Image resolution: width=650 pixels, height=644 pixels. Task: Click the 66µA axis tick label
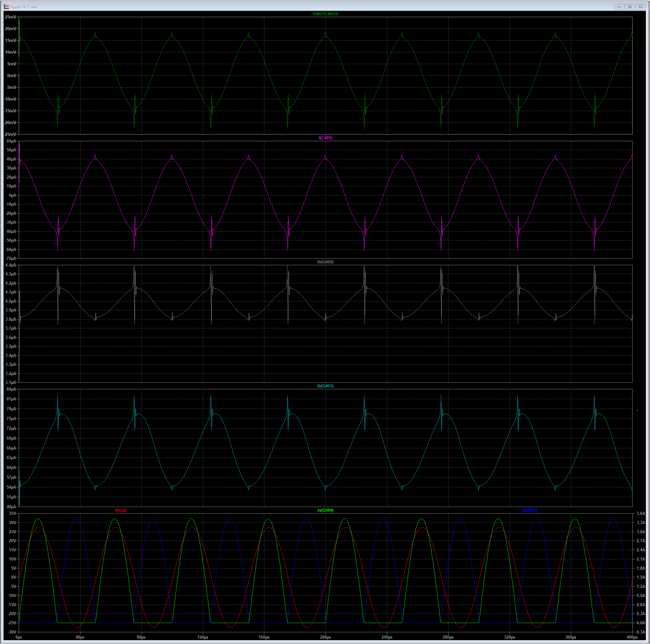(x=11, y=448)
